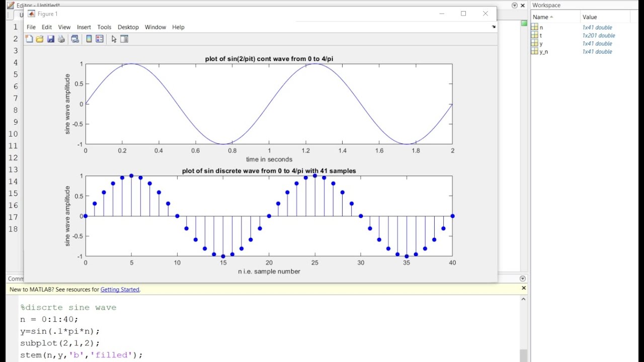Open the View menu in Figure 1
Viewport: 644px width, 362px height.
[64, 27]
